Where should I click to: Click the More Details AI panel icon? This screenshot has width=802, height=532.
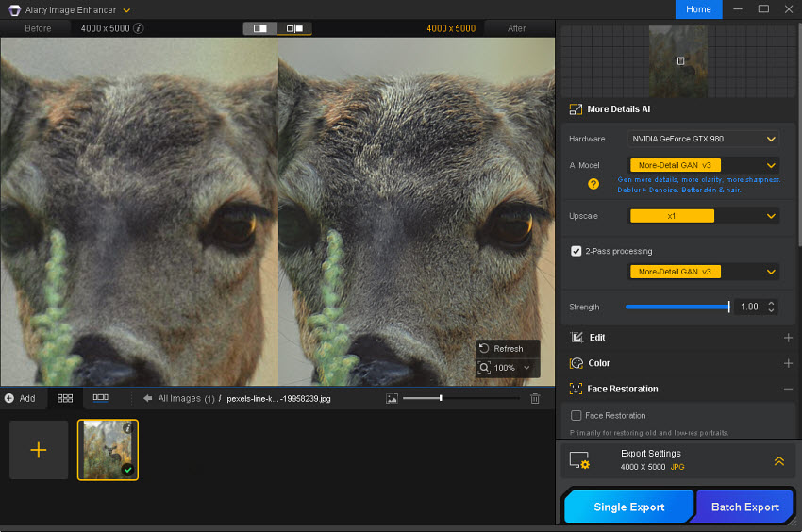(576, 109)
